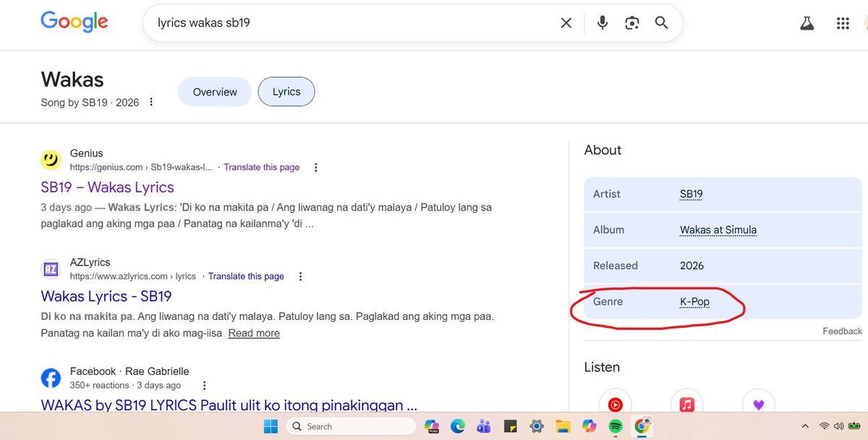Open the Wakas at Simula album link
Image resolution: width=868 pixels, height=440 pixels.
click(718, 230)
